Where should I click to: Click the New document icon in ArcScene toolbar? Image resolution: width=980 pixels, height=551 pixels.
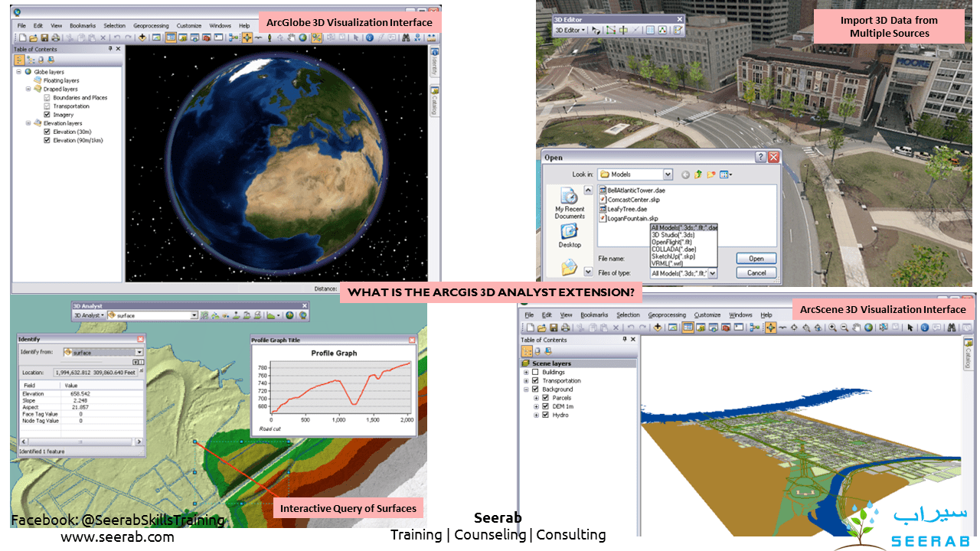[530, 328]
